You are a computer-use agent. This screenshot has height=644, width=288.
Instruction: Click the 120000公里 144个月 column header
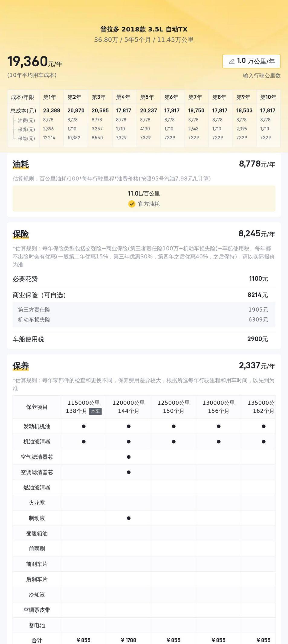(128, 407)
